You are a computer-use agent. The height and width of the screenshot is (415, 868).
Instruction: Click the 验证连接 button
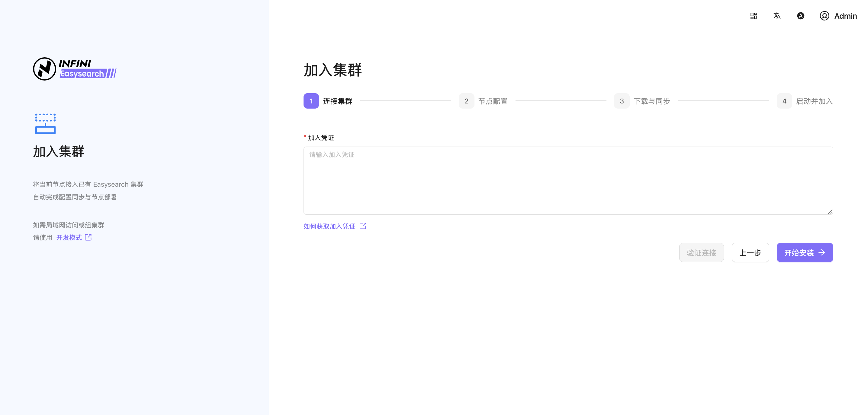pyautogui.click(x=701, y=252)
